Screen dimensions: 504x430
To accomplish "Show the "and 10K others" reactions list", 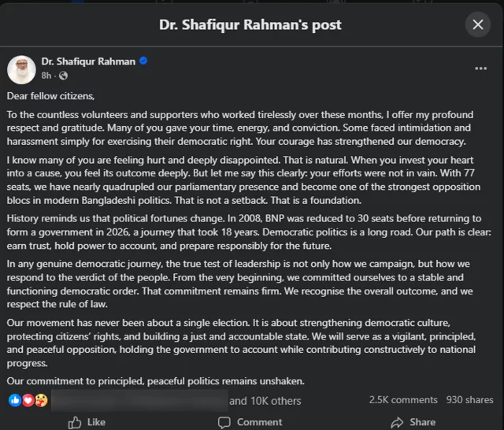I will 265,400.
